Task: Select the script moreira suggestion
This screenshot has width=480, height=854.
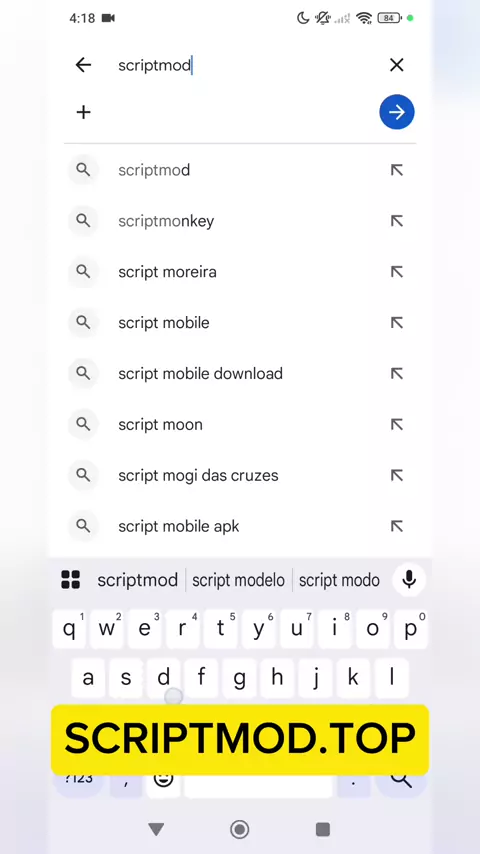Action: [240, 272]
